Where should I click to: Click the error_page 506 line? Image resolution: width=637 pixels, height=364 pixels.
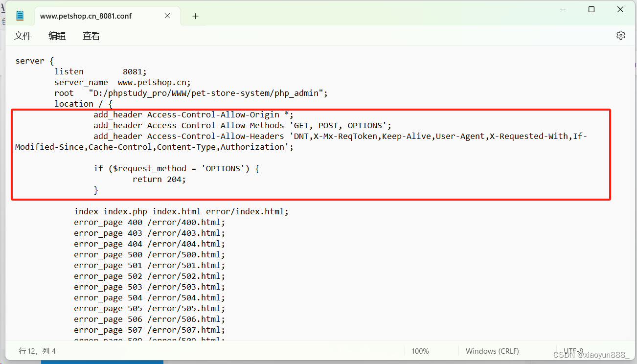149,319
